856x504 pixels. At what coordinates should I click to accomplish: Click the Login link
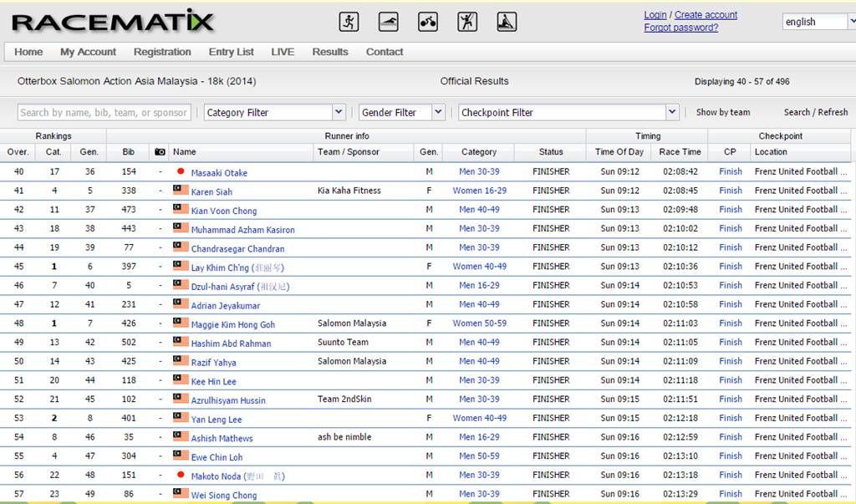click(x=655, y=15)
